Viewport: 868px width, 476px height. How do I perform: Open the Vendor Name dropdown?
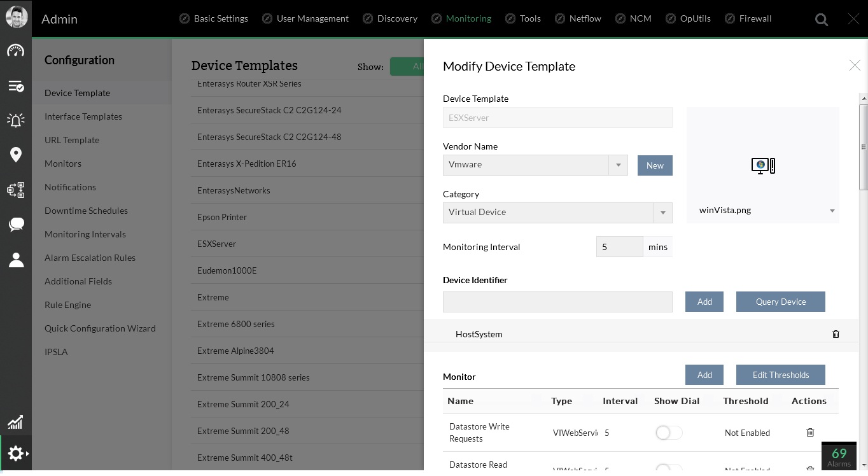(x=618, y=165)
